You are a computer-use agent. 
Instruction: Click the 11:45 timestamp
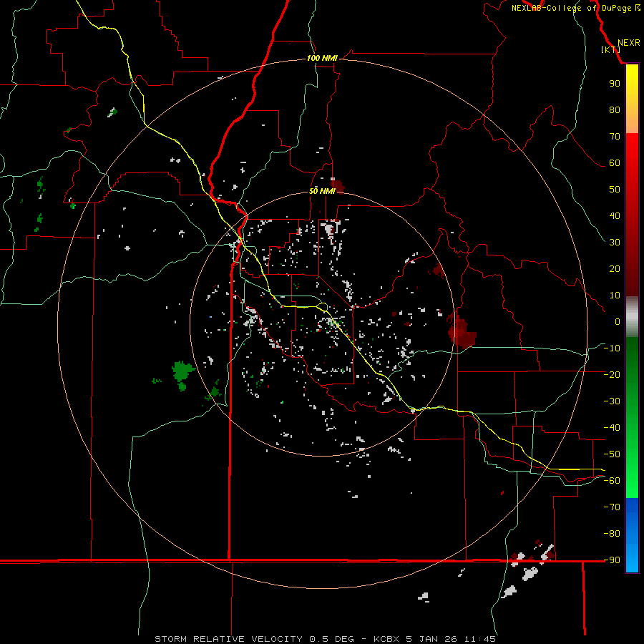479,639
